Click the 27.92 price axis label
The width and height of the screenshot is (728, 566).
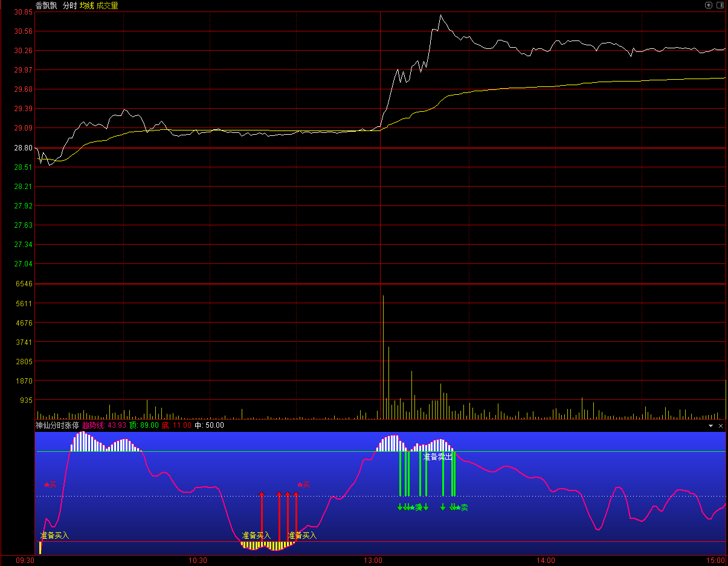[x=23, y=206]
